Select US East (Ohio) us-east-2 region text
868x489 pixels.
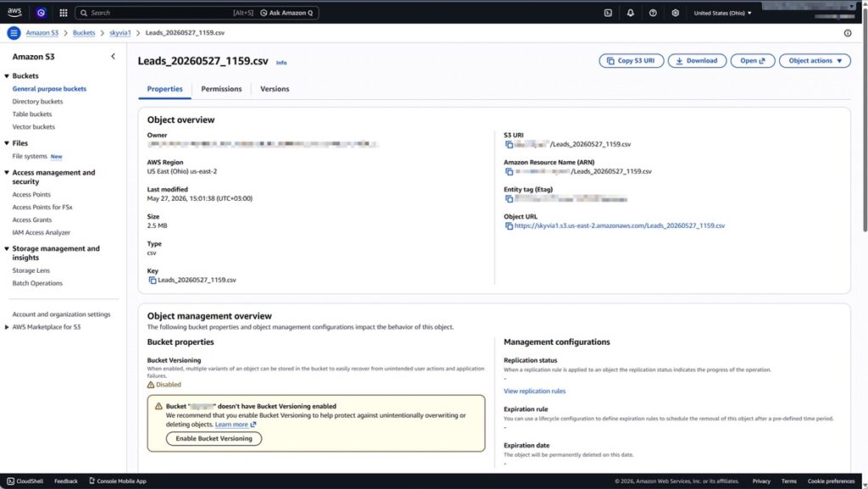(x=182, y=171)
